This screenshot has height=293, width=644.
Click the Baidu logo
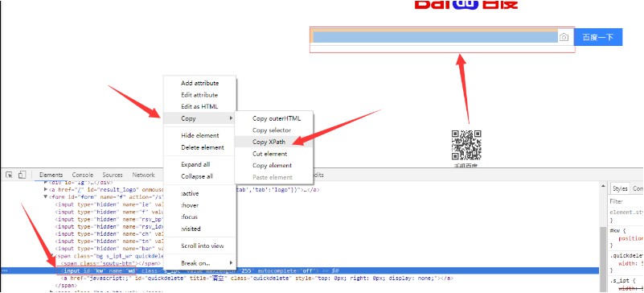(x=466, y=5)
